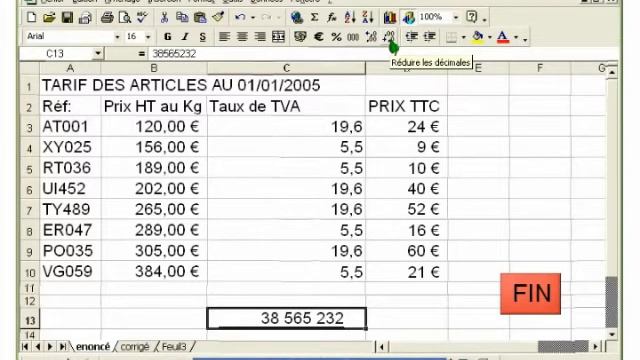Select row 7 header
Image resolution: width=640 pixels, height=360 pixels.
[29, 210]
